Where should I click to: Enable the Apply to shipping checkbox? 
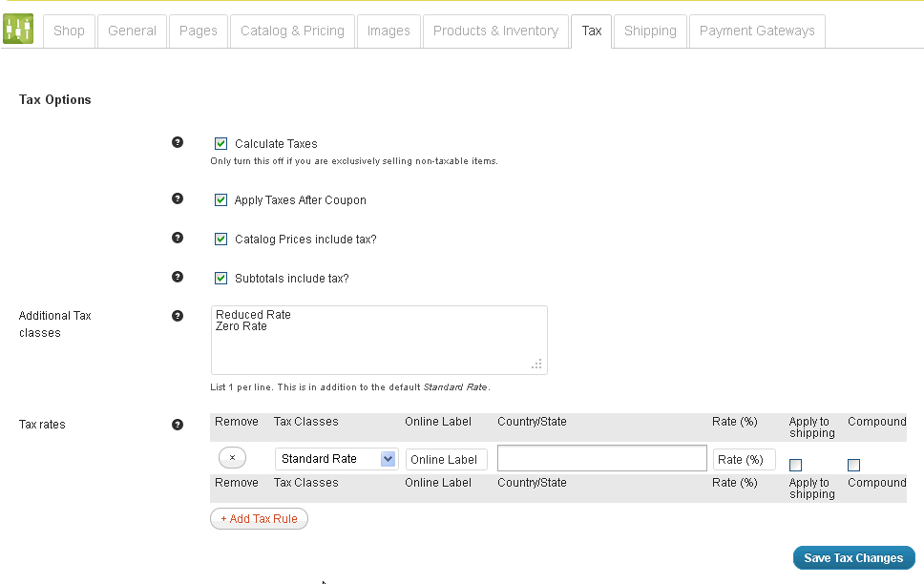click(795, 465)
